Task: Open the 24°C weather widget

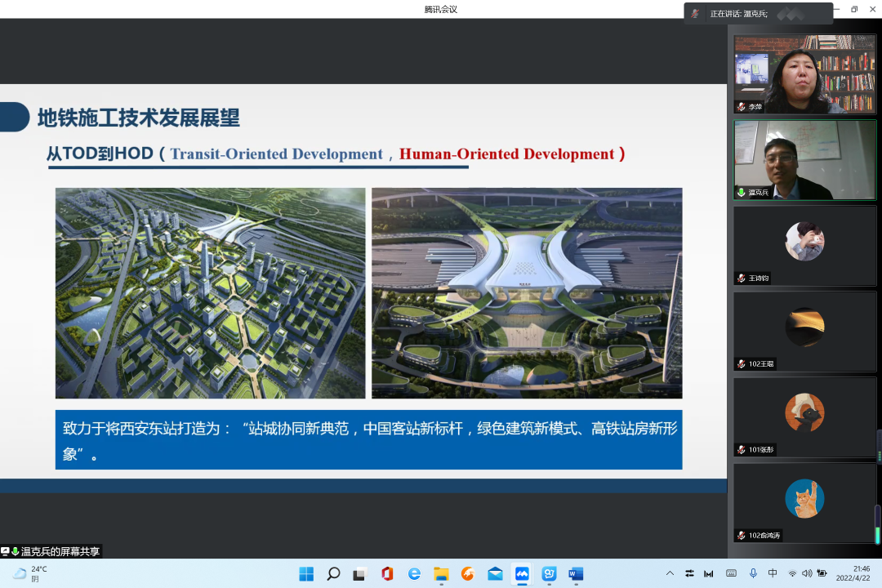Action: click(x=31, y=573)
